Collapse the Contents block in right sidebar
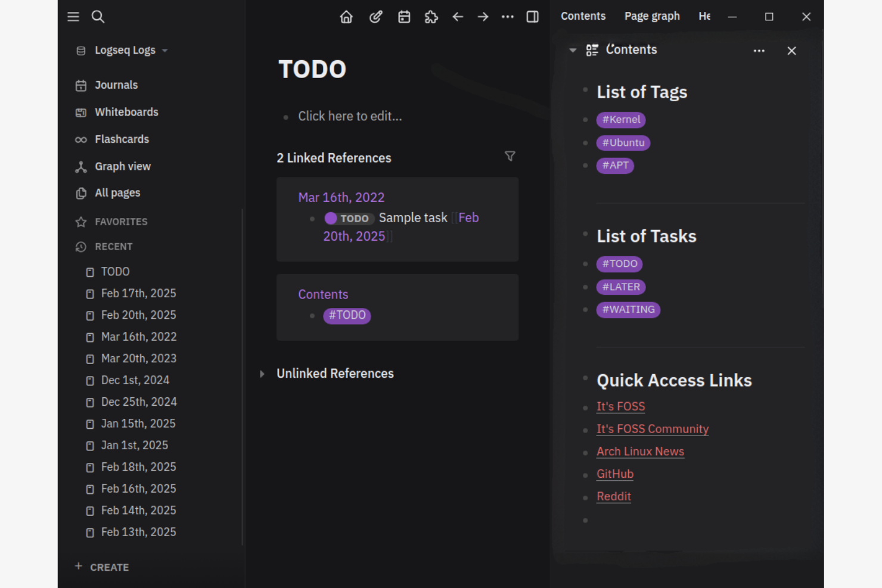This screenshot has width=882, height=588. [x=573, y=51]
